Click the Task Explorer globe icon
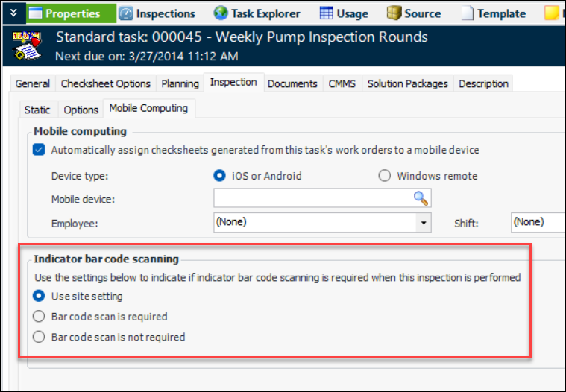The height and width of the screenshot is (392, 566). pos(221,13)
